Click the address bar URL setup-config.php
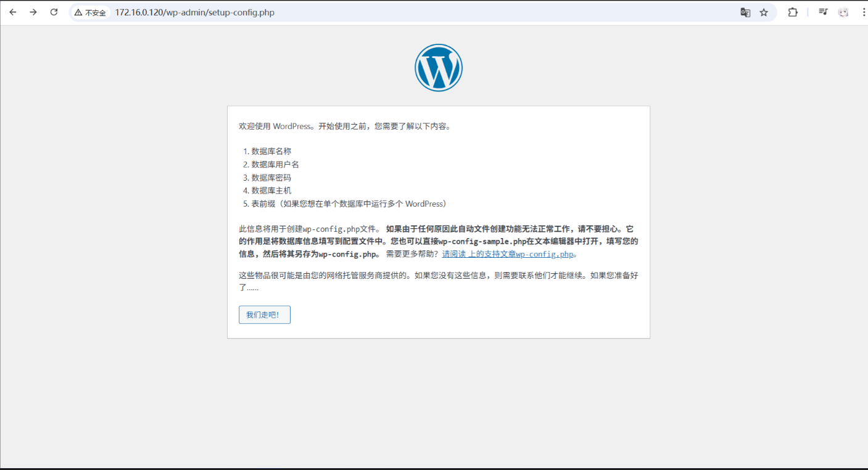 click(194, 12)
